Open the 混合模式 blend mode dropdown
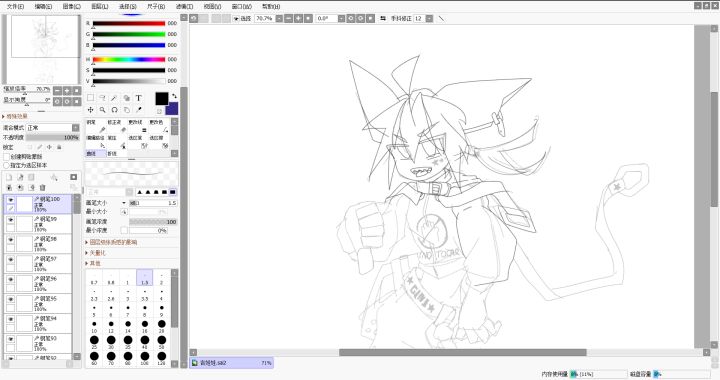720x380 pixels. [x=52, y=128]
